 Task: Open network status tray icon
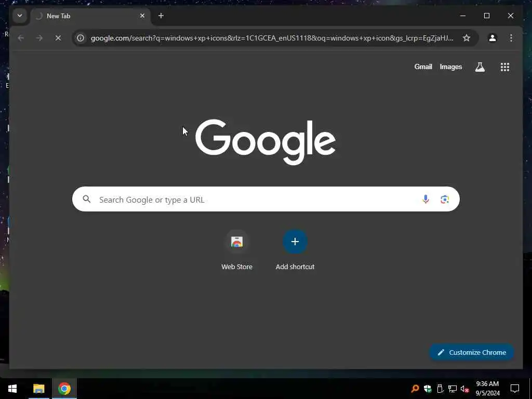point(453,389)
